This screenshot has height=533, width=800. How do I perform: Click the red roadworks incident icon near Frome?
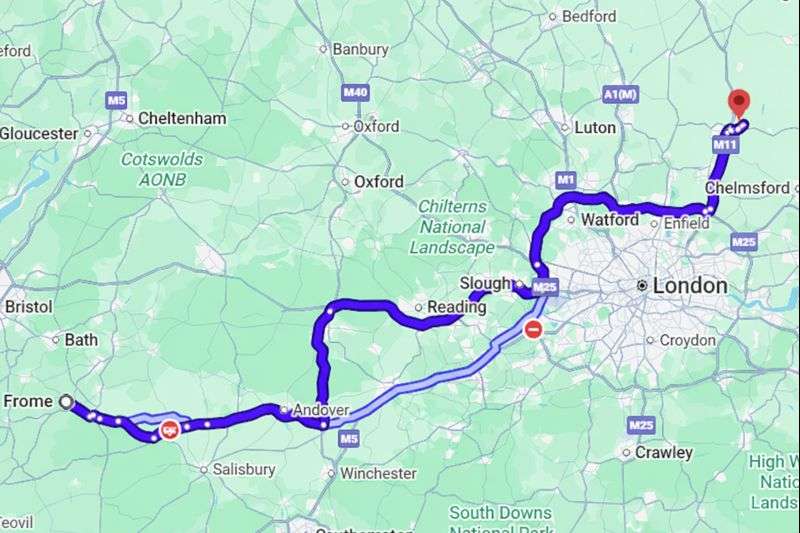tap(170, 429)
